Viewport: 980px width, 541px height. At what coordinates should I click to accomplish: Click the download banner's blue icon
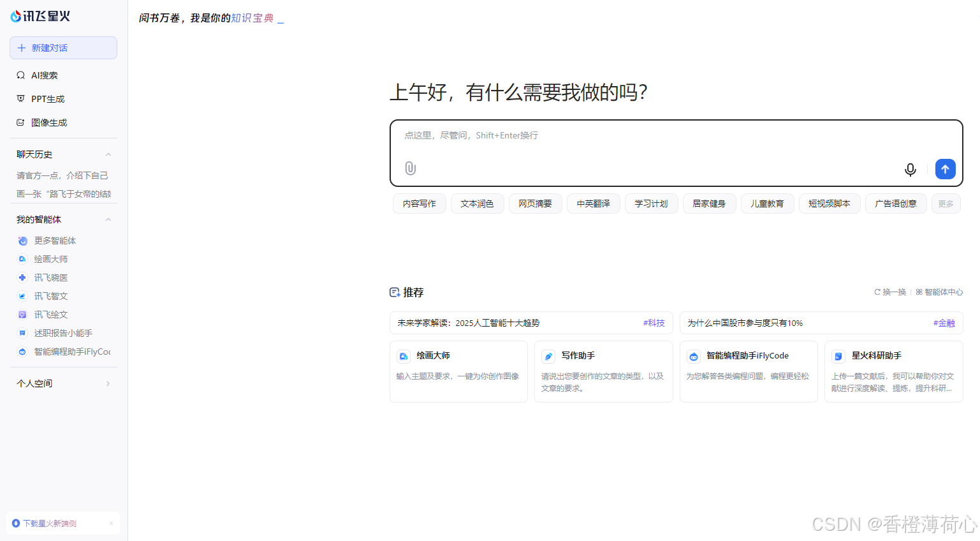pos(16,523)
